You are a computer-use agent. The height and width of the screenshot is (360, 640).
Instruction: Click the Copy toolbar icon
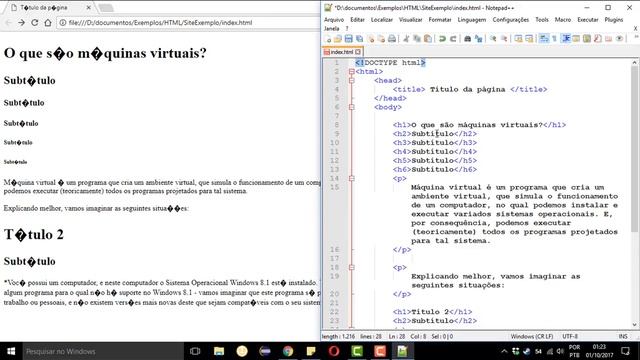click(417, 39)
